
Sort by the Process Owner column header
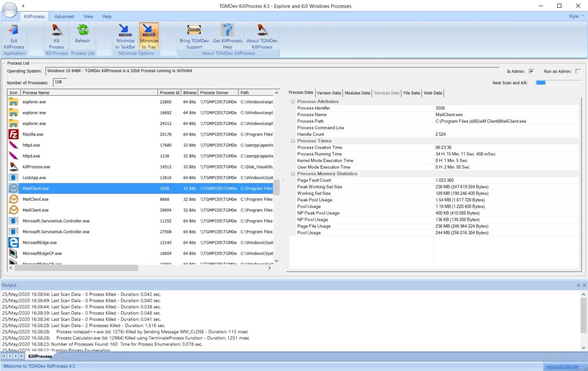[218, 93]
